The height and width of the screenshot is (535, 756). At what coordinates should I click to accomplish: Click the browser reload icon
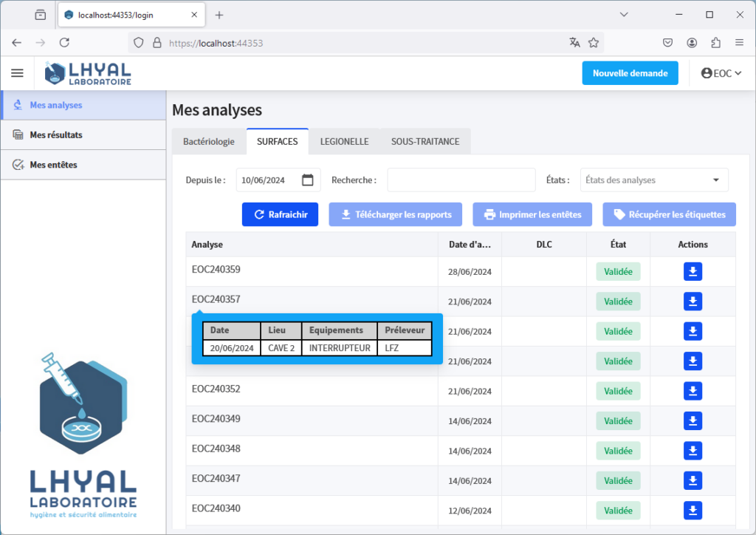(x=64, y=42)
